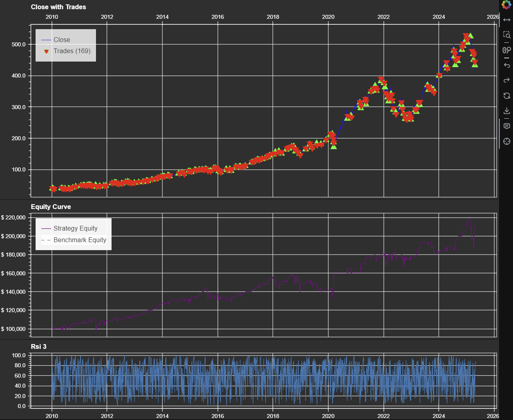Toggle Benchmark Equity legend entry
The height and width of the screenshot is (420, 513).
pyautogui.click(x=74, y=240)
